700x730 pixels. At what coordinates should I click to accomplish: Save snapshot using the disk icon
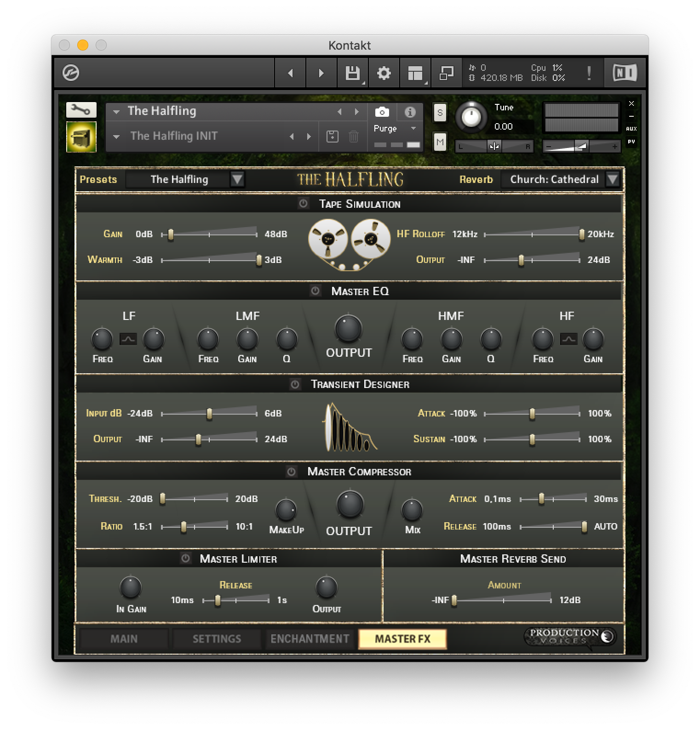(333, 136)
